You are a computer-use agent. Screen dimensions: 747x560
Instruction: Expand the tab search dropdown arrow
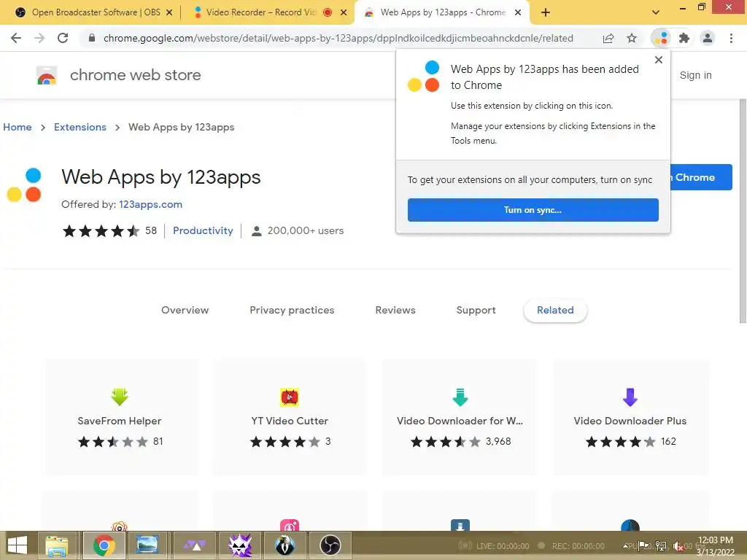[x=656, y=12]
